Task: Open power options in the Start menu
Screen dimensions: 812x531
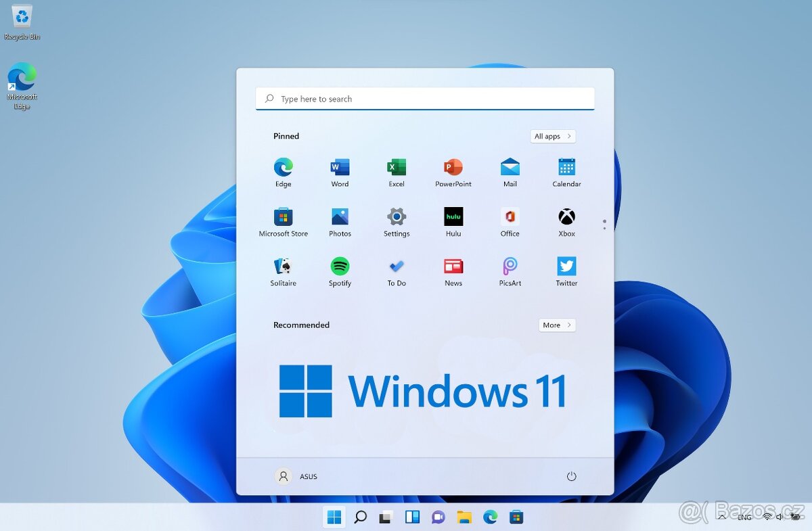Action: [x=571, y=476]
